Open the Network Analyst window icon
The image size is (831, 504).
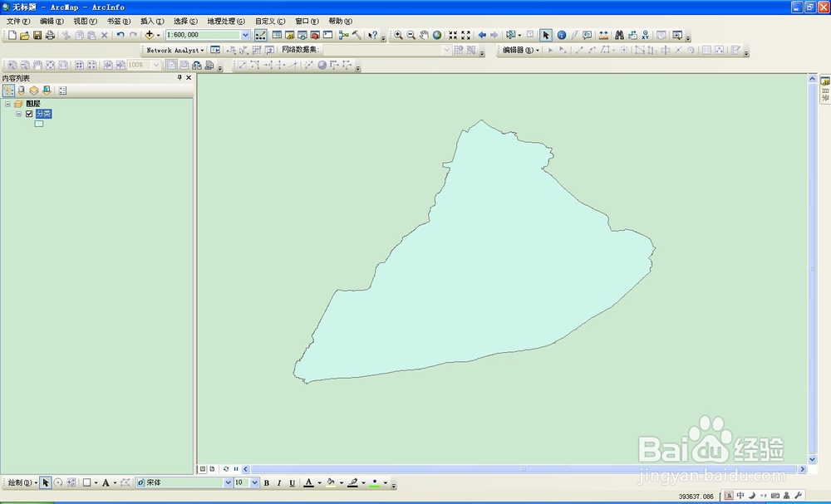click(215, 50)
